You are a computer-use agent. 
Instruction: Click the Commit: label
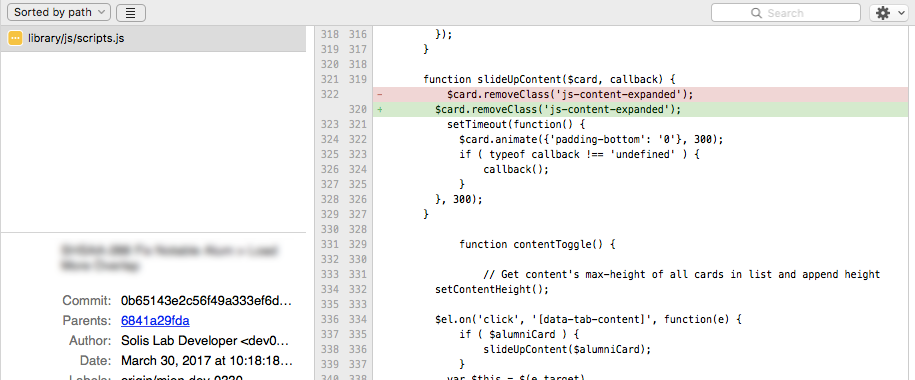pyautogui.click(x=87, y=301)
